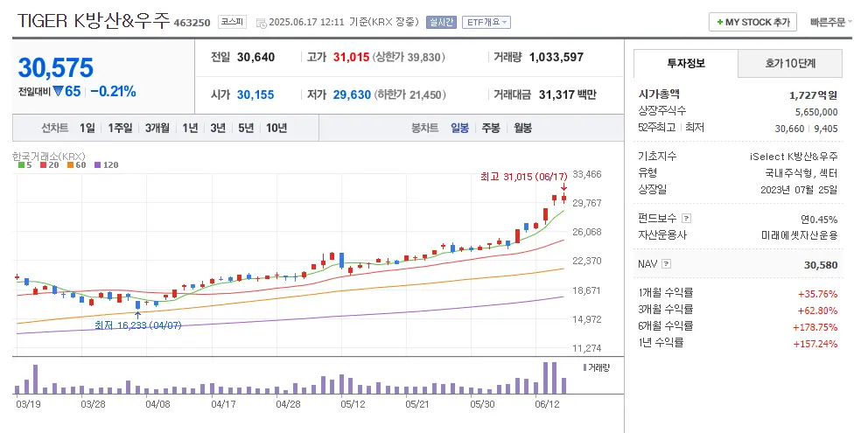Click the NAV help question-mark icon
This screenshot has width=868, height=433.
667,263
